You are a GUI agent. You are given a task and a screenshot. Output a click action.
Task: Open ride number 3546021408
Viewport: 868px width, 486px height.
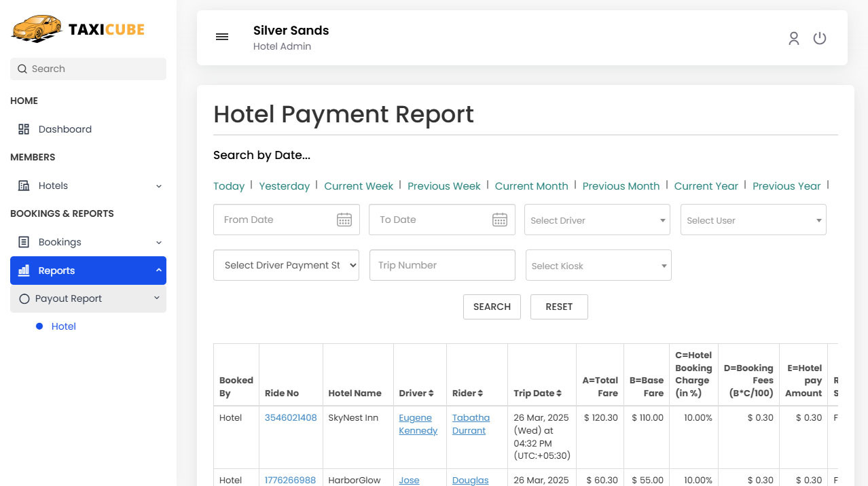coord(291,417)
